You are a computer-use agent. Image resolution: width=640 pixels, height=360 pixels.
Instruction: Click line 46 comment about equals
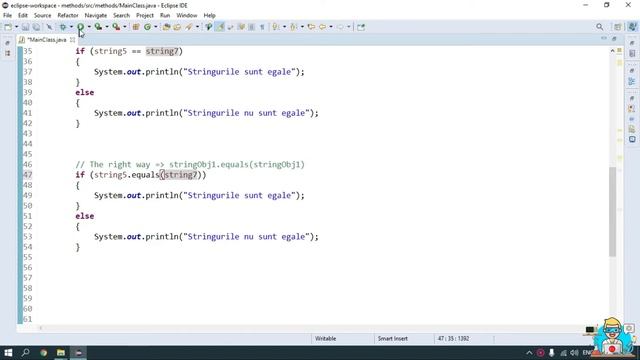click(x=190, y=164)
